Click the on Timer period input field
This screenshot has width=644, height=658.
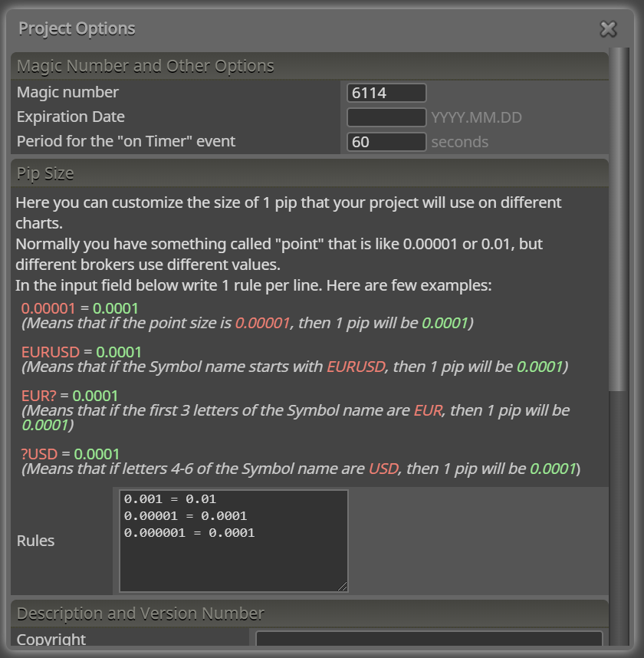[386, 142]
